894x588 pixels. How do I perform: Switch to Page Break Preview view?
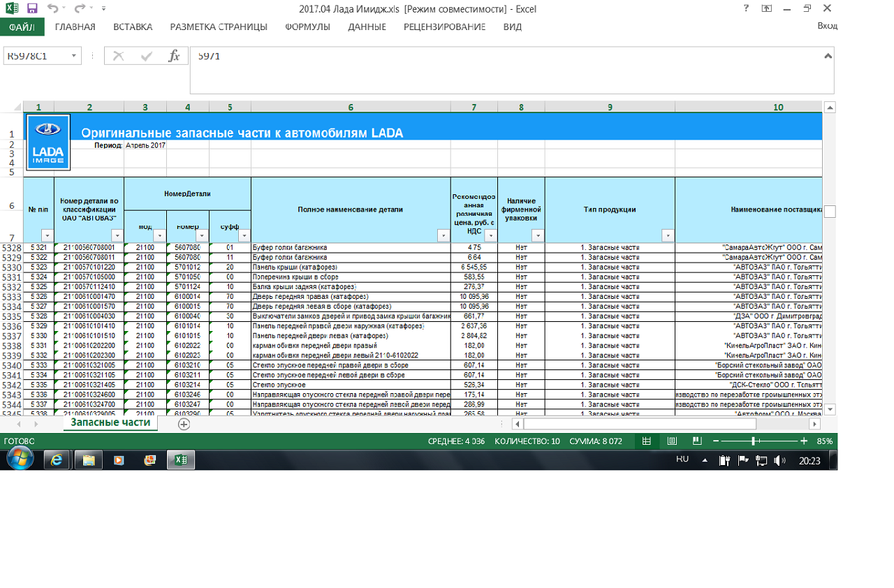tap(696, 441)
